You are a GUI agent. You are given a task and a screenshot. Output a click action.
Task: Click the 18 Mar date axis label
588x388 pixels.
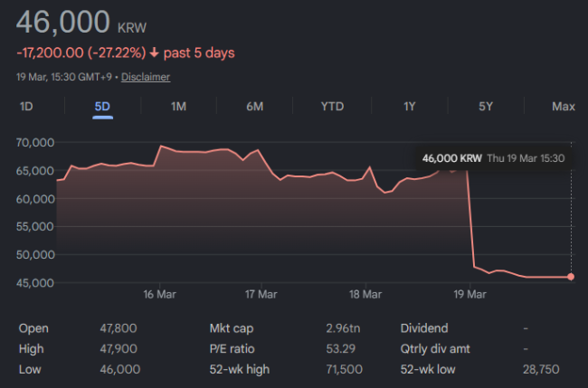[365, 294]
